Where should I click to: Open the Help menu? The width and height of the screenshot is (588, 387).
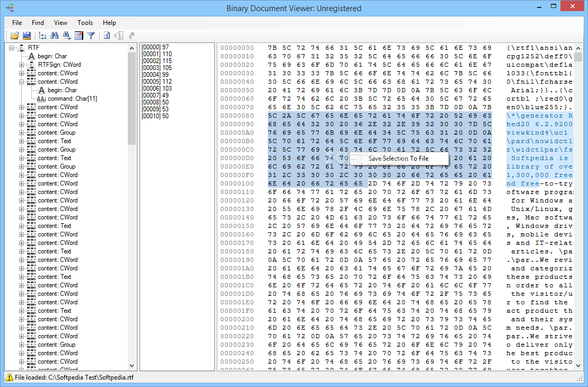tap(110, 22)
